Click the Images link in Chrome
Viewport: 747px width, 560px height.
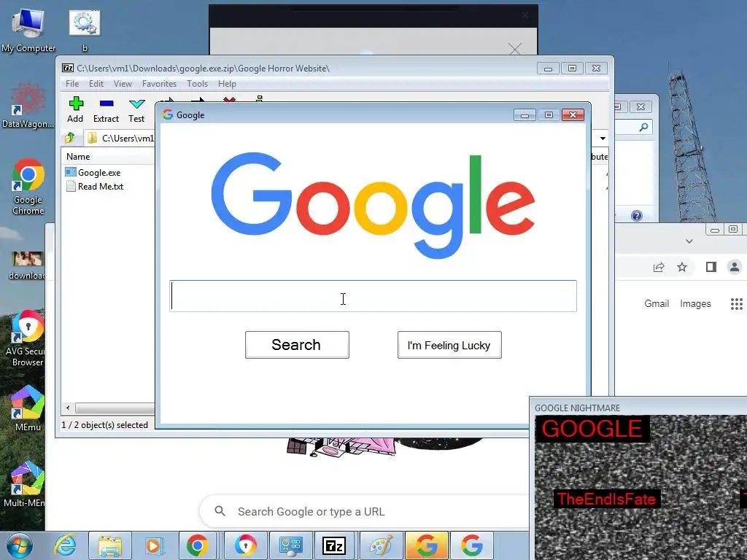pyautogui.click(x=695, y=304)
